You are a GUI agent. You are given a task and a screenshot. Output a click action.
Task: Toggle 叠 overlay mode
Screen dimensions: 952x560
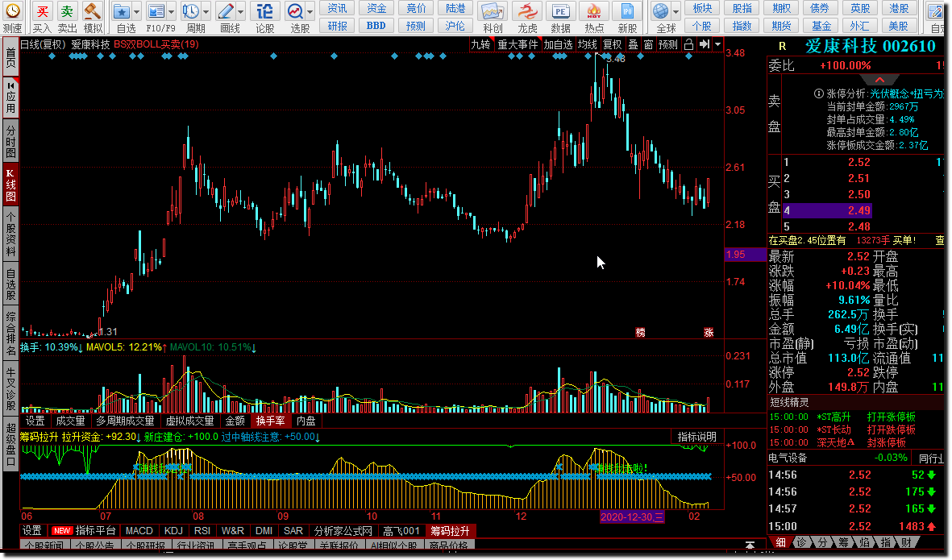point(634,44)
